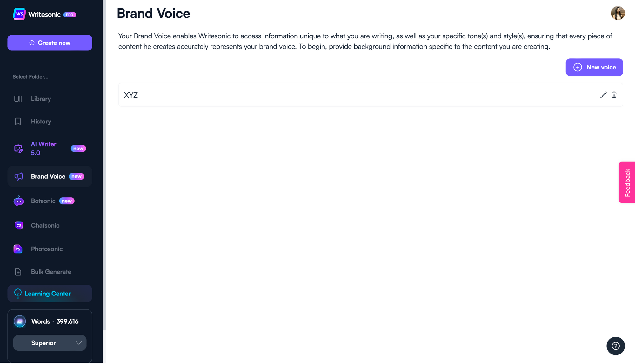The width and height of the screenshot is (635, 364).
Task: Open Photosonic tool
Action: [47, 248]
